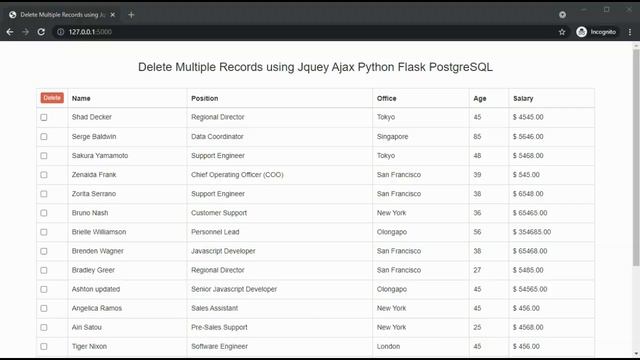The width and height of the screenshot is (640, 360).
Task: Check the box for Serge Baldwin
Action: (44, 137)
